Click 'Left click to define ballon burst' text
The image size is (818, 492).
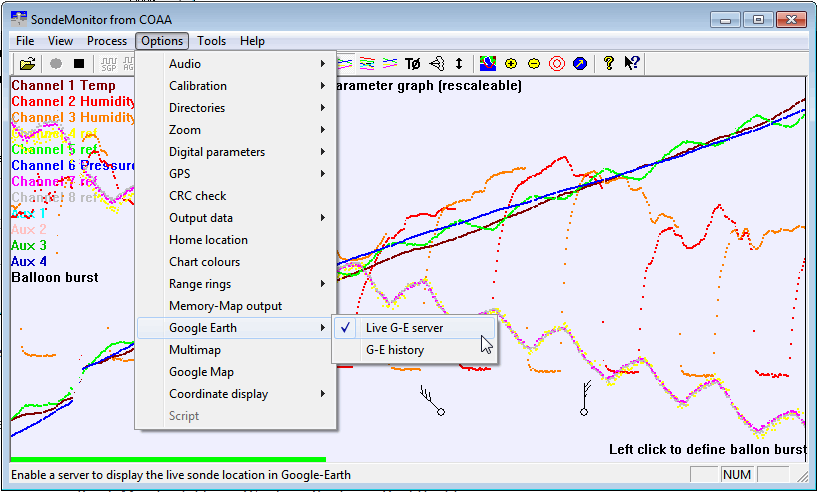coord(708,450)
